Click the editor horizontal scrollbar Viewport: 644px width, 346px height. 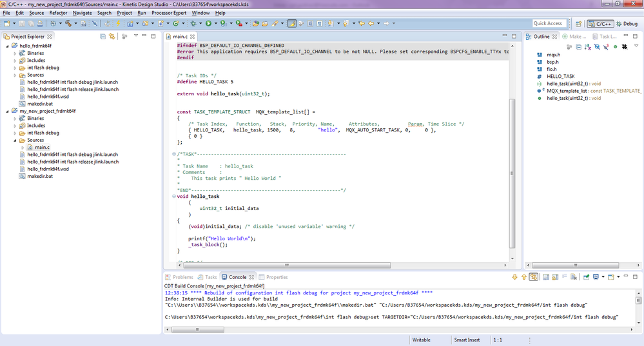point(287,265)
